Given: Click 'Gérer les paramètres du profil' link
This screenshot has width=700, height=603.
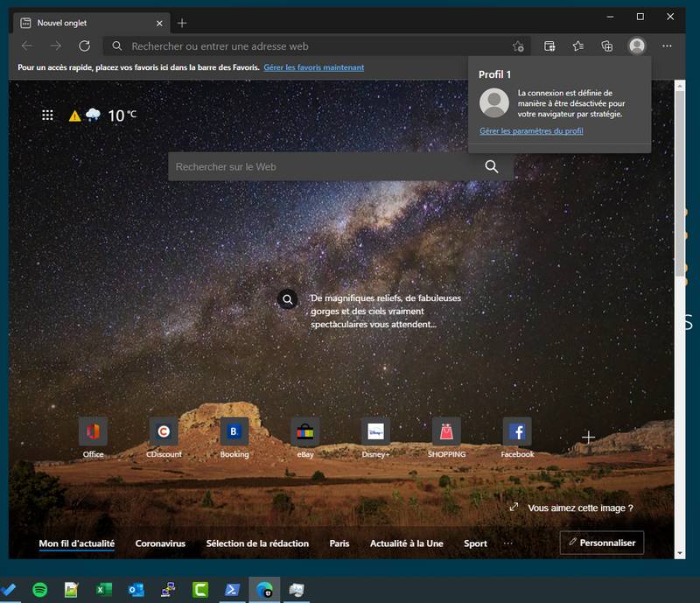Looking at the screenshot, I should click(531, 131).
